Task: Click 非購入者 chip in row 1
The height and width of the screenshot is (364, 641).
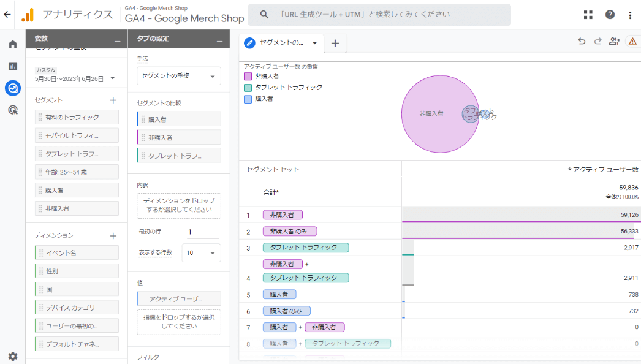Action: [x=283, y=214]
